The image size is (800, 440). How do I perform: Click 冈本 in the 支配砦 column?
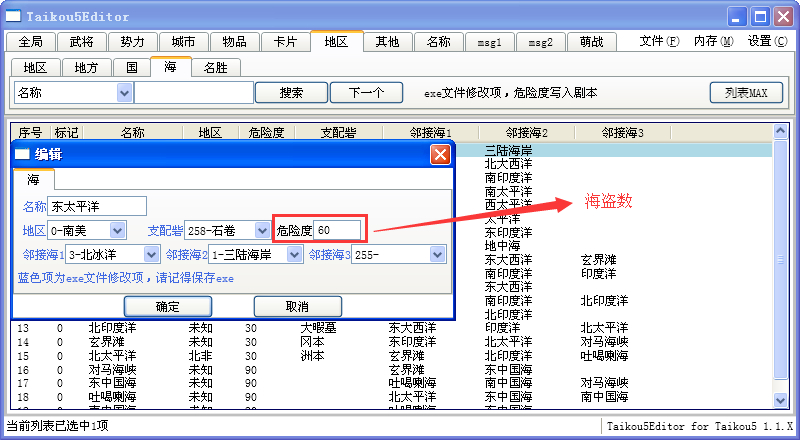pyautogui.click(x=312, y=341)
